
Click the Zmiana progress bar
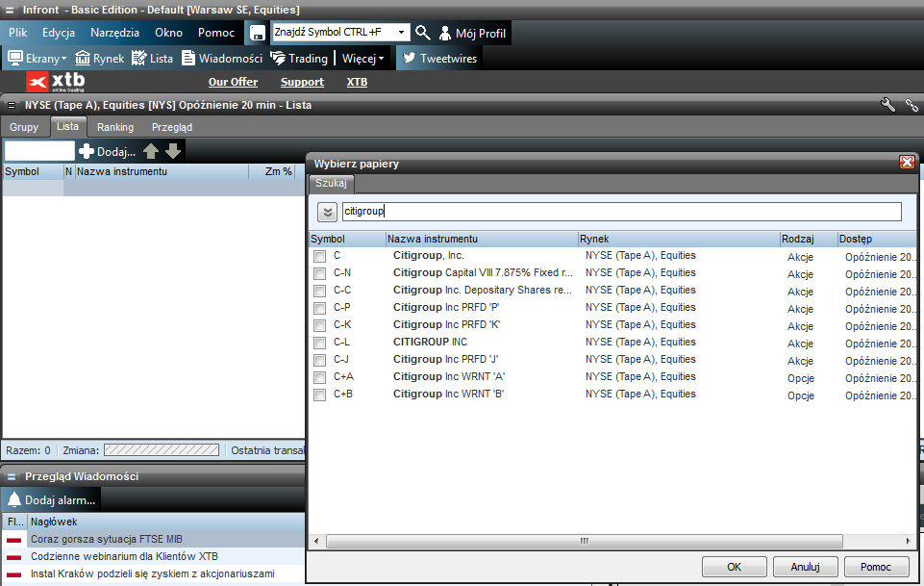pyautogui.click(x=162, y=450)
